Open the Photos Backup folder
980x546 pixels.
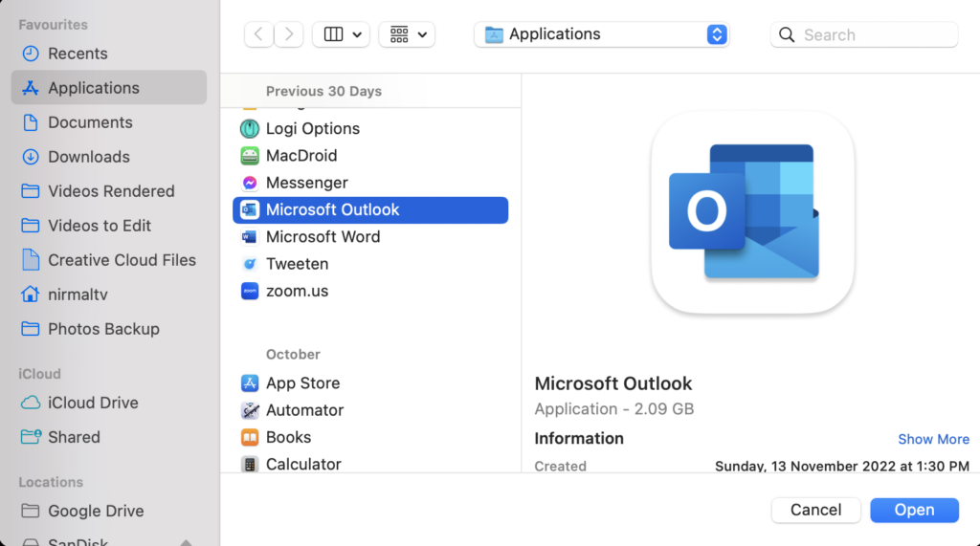(109, 329)
